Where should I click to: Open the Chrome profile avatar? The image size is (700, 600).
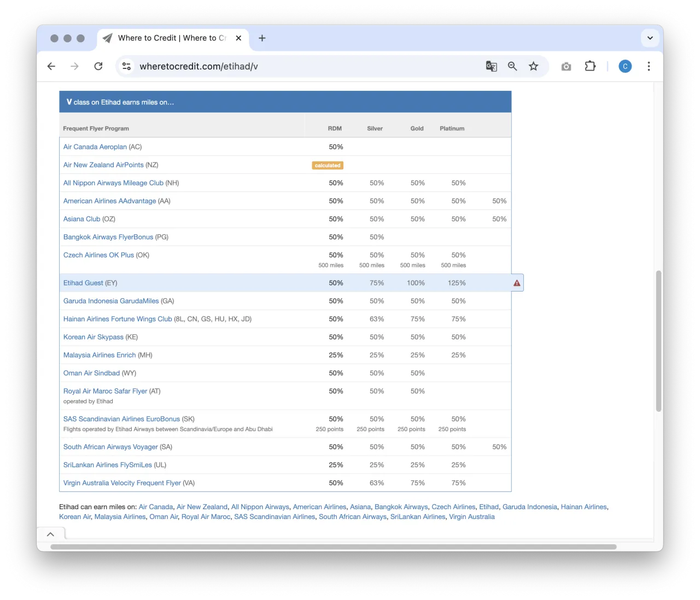[625, 66]
